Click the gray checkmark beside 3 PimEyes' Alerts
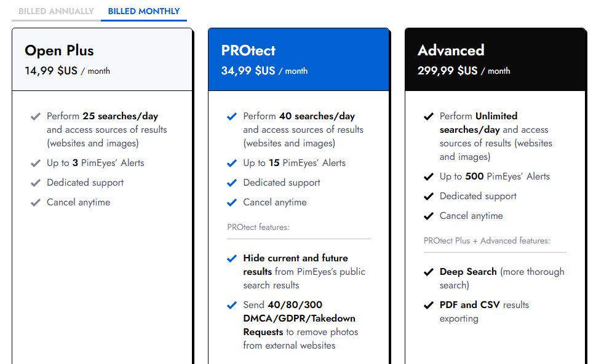This screenshot has width=596, height=364. pyautogui.click(x=36, y=163)
